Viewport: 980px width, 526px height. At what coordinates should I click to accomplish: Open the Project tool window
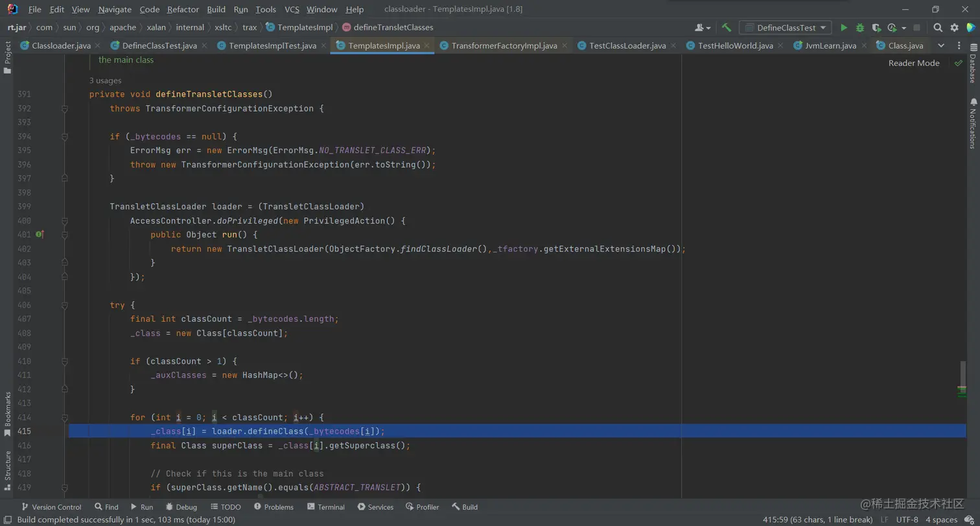8,57
